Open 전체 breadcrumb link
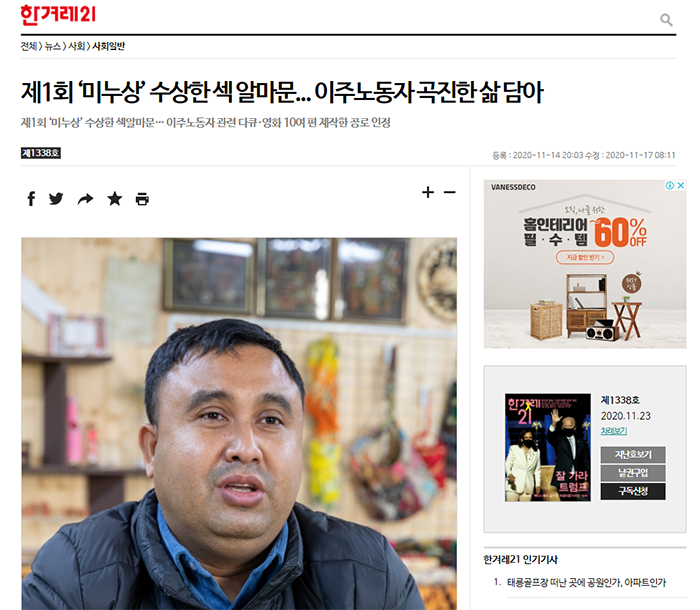700x610 pixels. coord(29,46)
